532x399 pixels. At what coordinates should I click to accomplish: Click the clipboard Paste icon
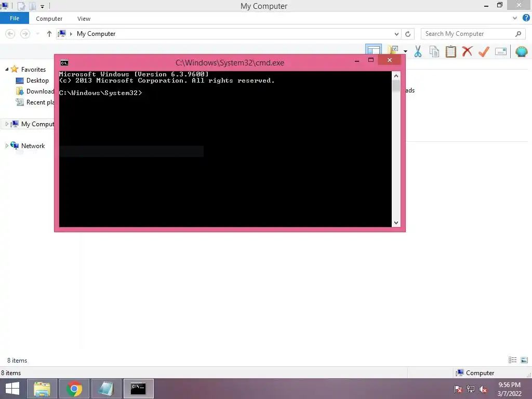point(450,51)
